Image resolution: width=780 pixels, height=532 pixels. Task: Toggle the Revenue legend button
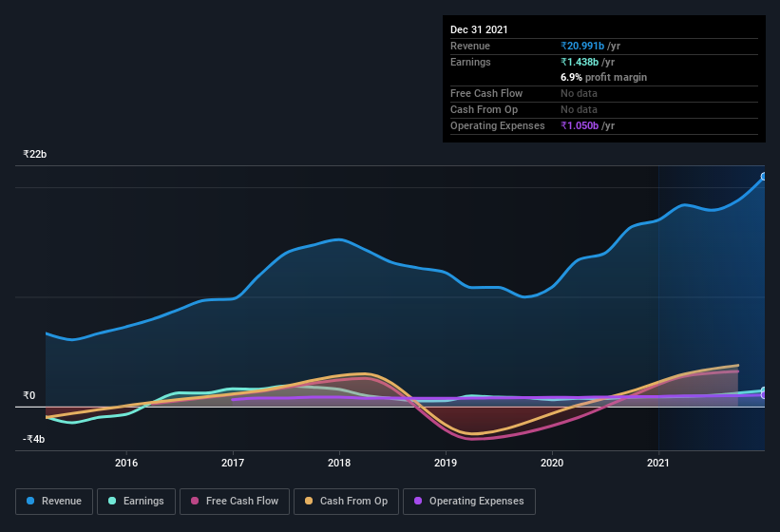[x=54, y=502]
